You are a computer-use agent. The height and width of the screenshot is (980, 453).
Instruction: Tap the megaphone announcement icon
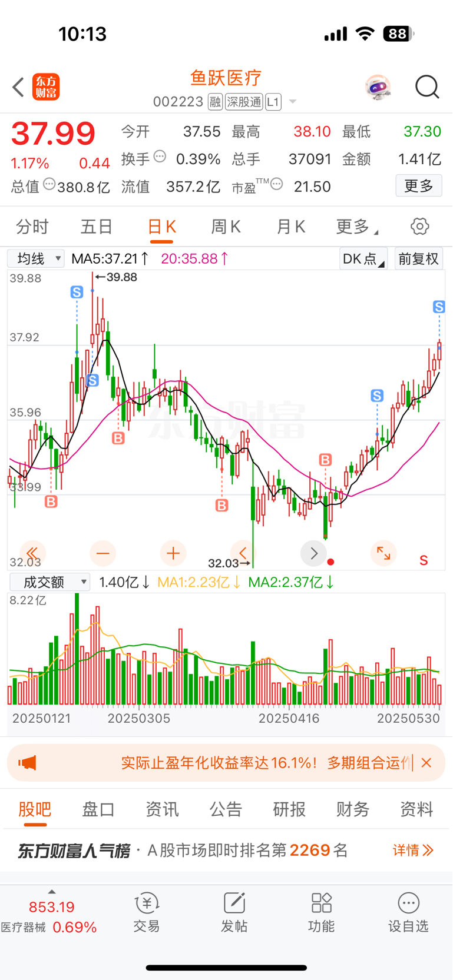[28, 763]
